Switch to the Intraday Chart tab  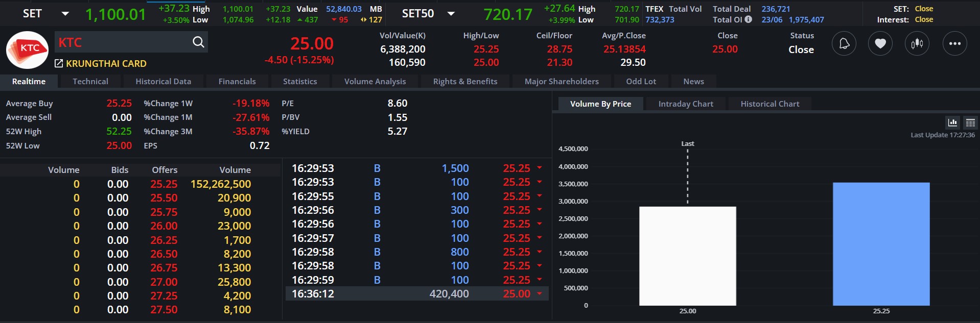(x=686, y=104)
